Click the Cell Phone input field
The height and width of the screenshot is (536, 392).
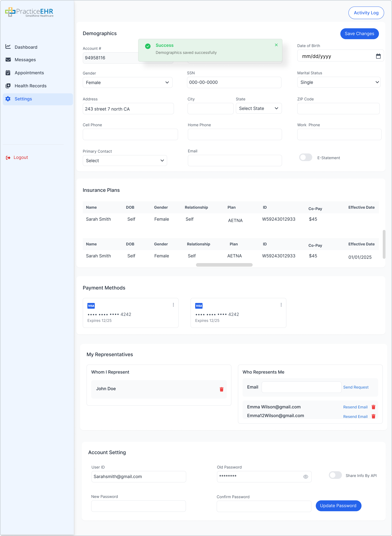[x=130, y=134]
